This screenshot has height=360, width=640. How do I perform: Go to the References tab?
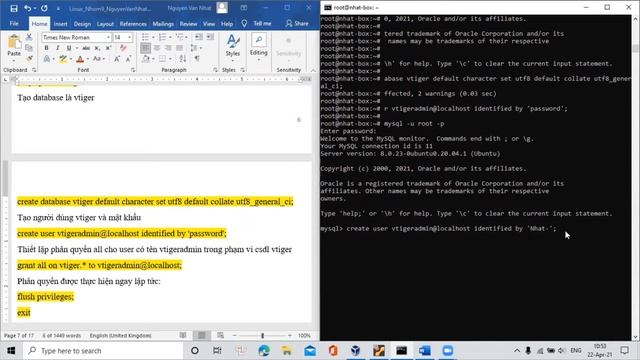pos(133,24)
